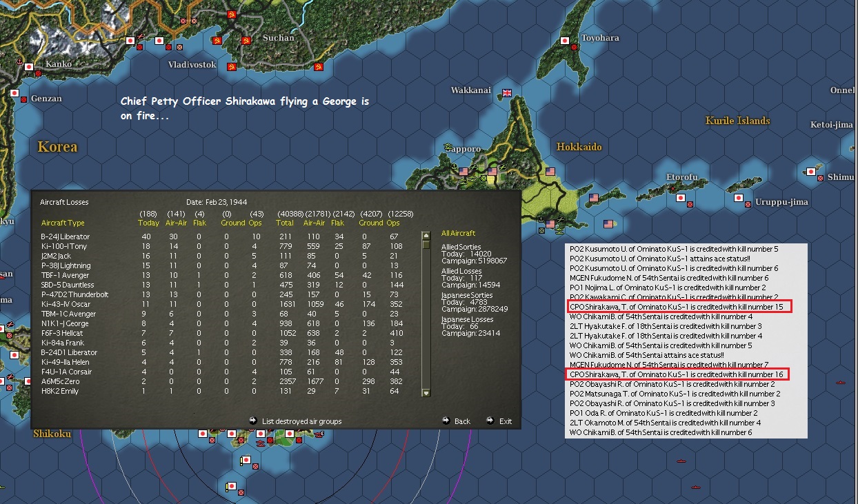Click the list scroll-down arrow in Aircraft Losses
Viewport: 858px width, 504px height.
pyautogui.click(x=426, y=393)
